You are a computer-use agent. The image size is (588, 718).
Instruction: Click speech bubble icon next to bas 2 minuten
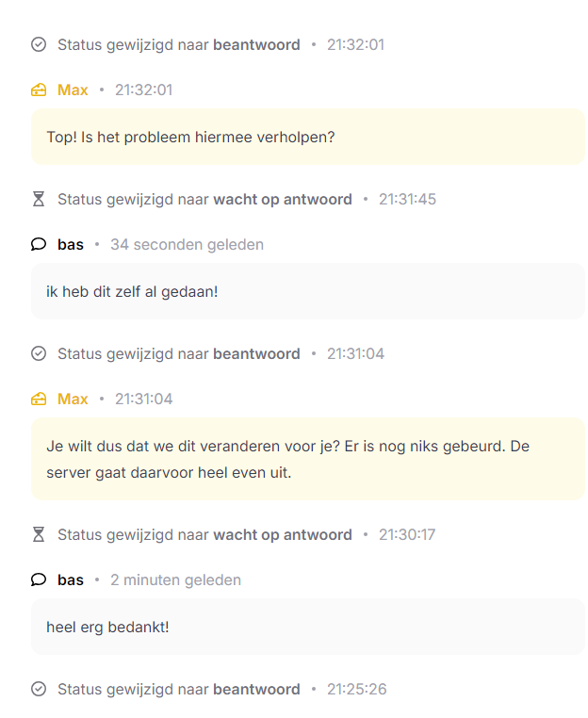39,579
